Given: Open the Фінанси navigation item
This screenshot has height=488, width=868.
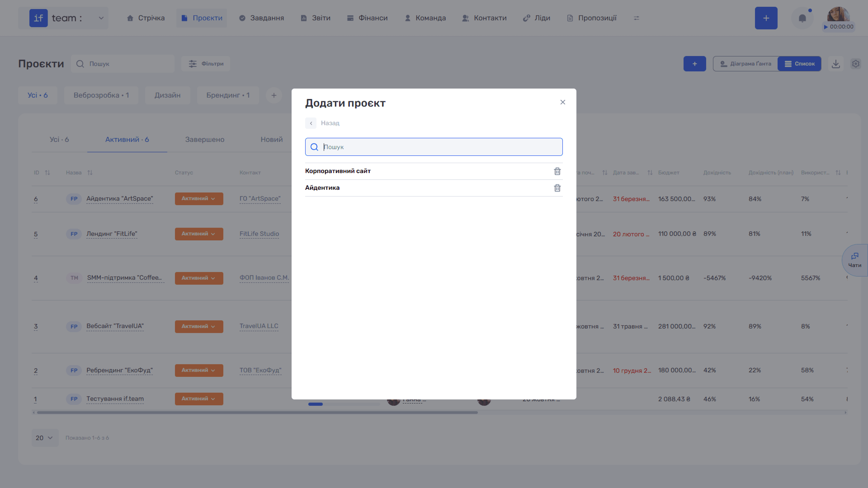Looking at the screenshot, I should click(367, 18).
